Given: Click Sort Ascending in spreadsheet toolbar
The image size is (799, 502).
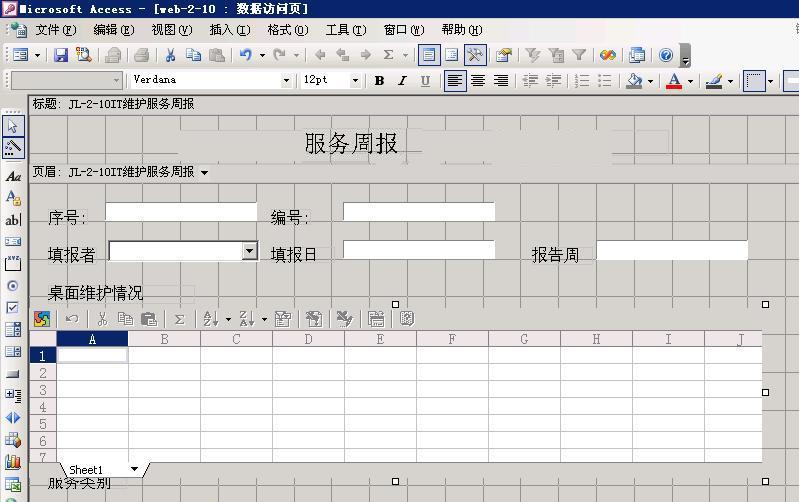Looking at the screenshot, I should 210,319.
